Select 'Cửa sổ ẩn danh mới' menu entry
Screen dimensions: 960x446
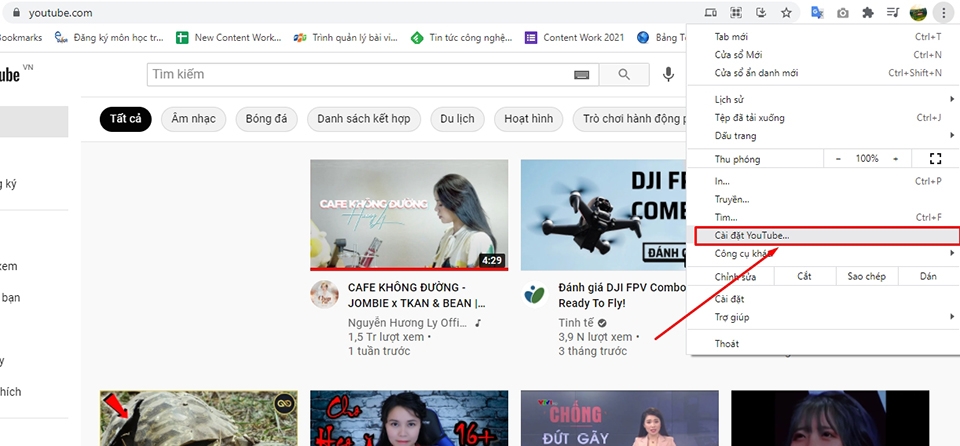[823, 72]
